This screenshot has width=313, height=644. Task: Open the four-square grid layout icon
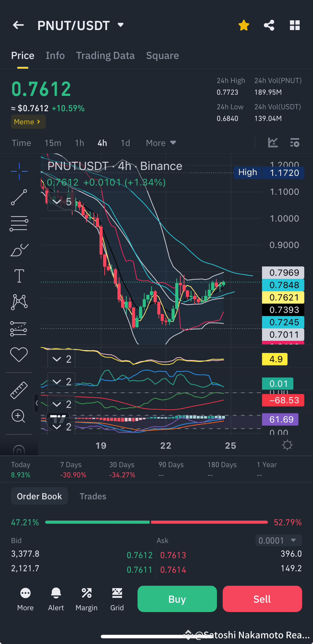point(295,25)
